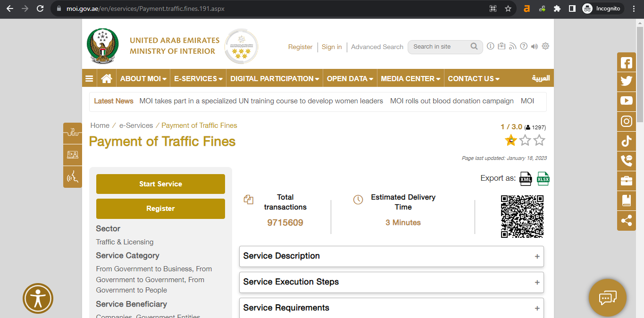Expand Service Execution Steps panel
This screenshot has height=318, width=644.
point(391,282)
